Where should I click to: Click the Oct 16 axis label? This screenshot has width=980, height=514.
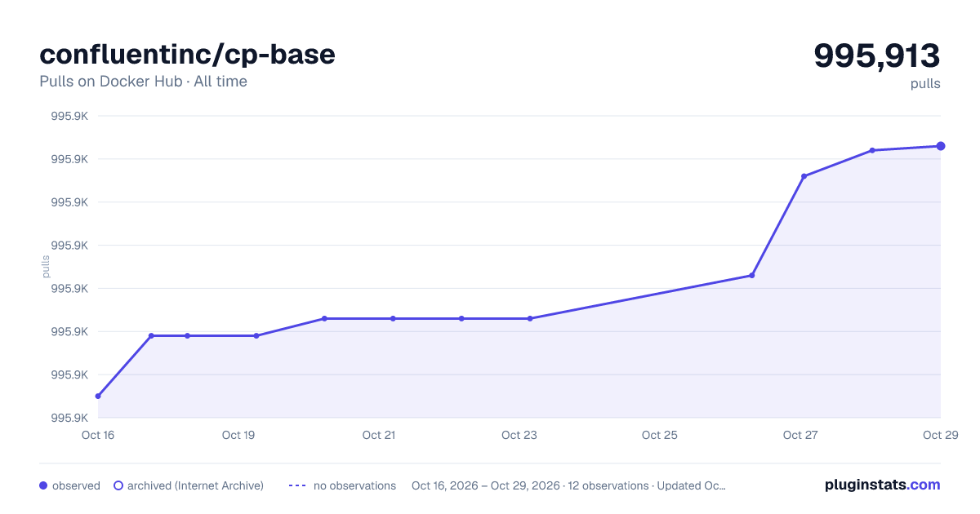point(98,435)
